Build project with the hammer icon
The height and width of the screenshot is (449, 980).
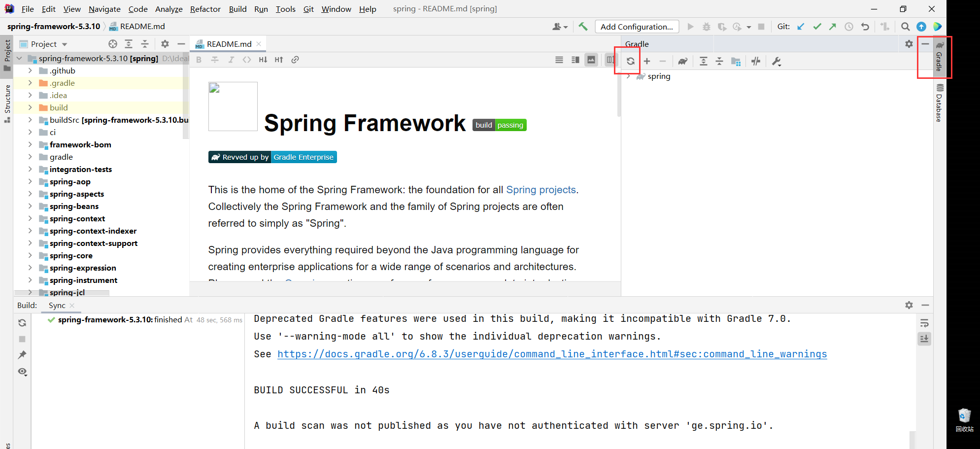583,27
